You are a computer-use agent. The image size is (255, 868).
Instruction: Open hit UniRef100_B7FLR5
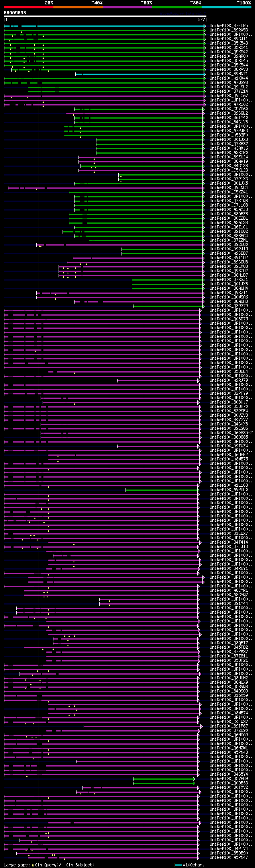[229, 25]
